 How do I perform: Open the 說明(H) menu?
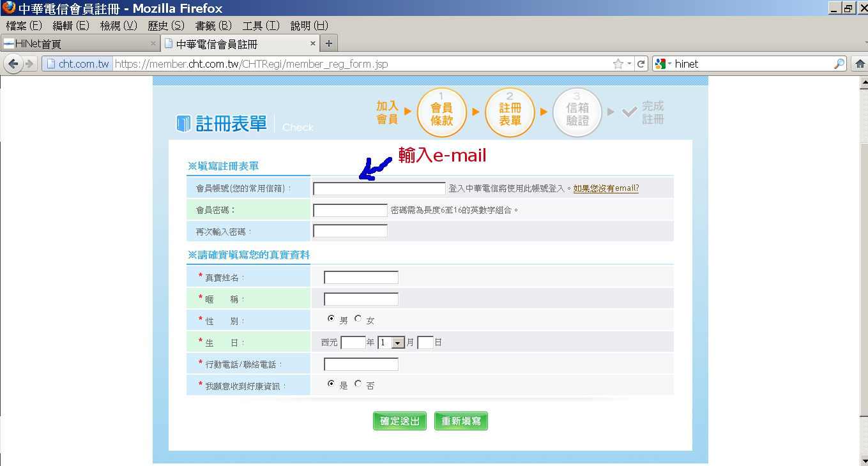(x=309, y=26)
